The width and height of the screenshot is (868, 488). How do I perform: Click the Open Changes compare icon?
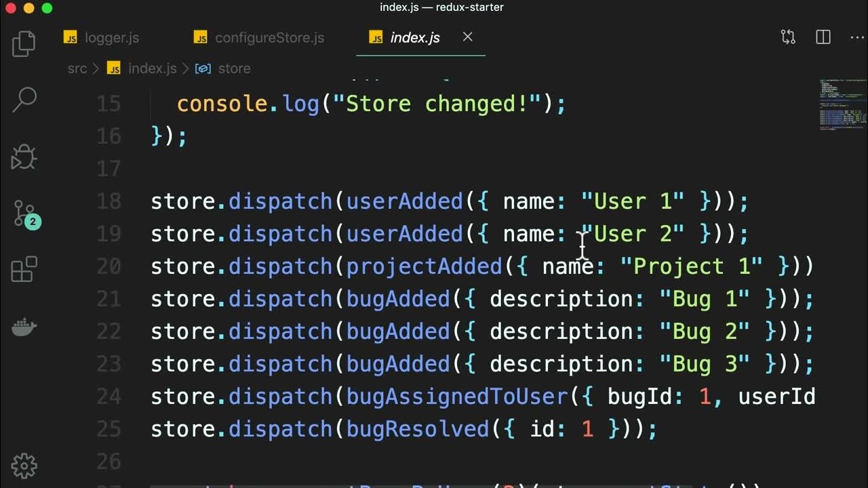[788, 37]
